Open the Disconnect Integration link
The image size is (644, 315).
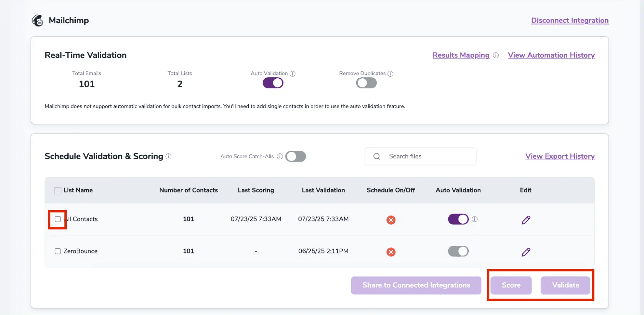point(570,20)
